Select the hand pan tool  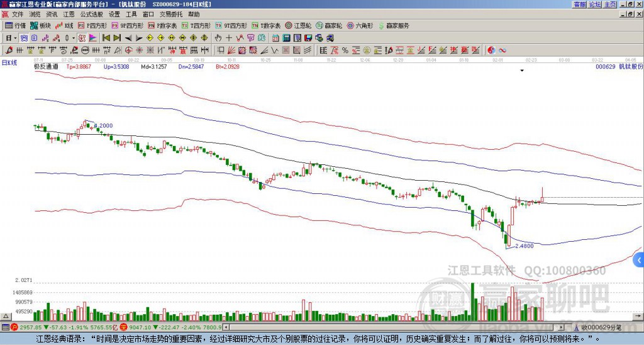[218, 38]
